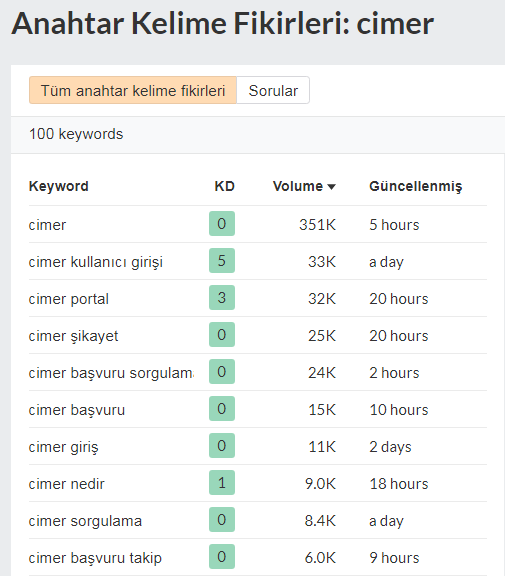This screenshot has height=576, width=505.
Task: Click the 32K volume value
Action: coord(322,299)
